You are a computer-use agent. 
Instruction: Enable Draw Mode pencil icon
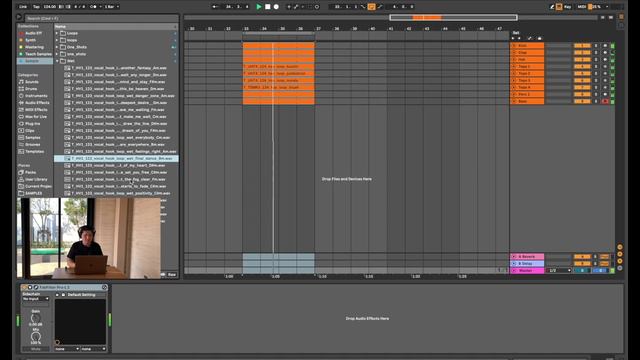552,7
